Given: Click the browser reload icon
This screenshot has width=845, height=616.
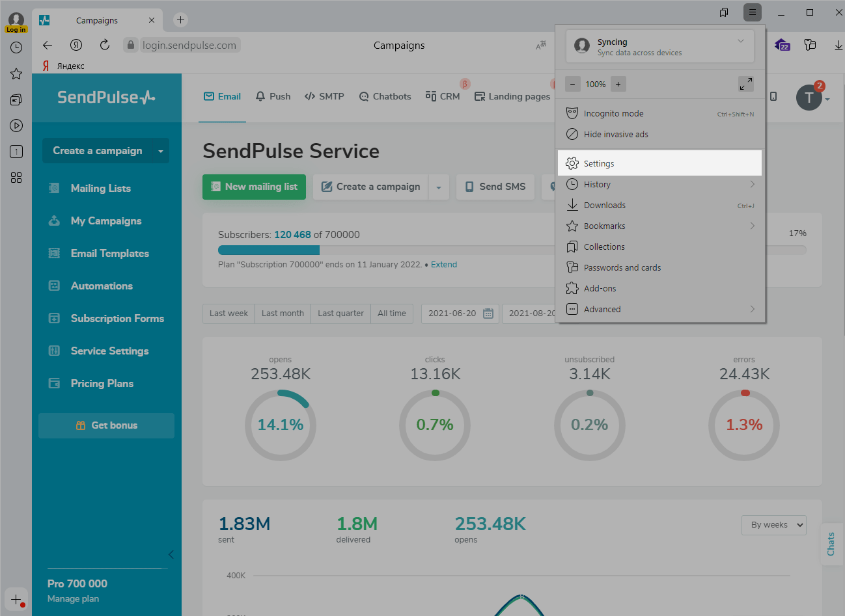Looking at the screenshot, I should [104, 45].
